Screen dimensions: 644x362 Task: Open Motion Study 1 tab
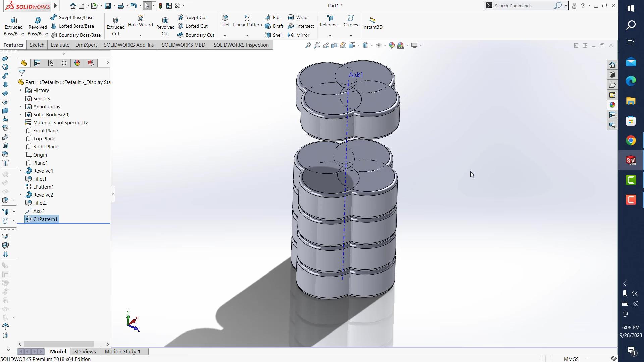[x=122, y=351]
